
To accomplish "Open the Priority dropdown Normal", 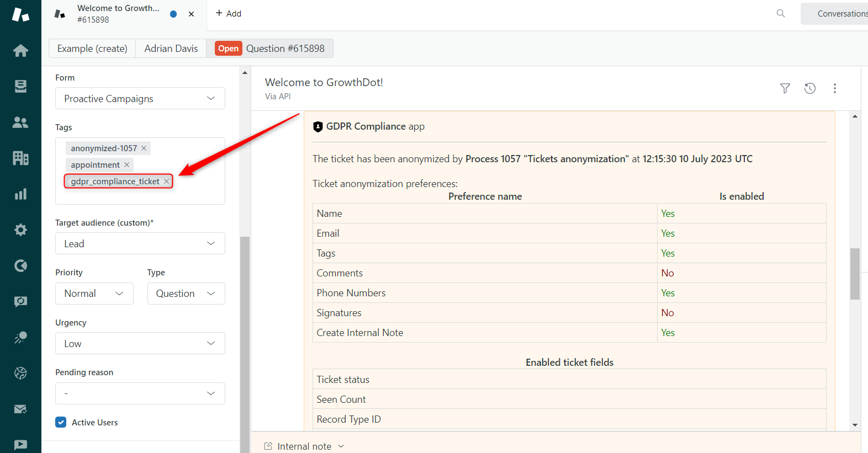I will (x=94, y=294).
